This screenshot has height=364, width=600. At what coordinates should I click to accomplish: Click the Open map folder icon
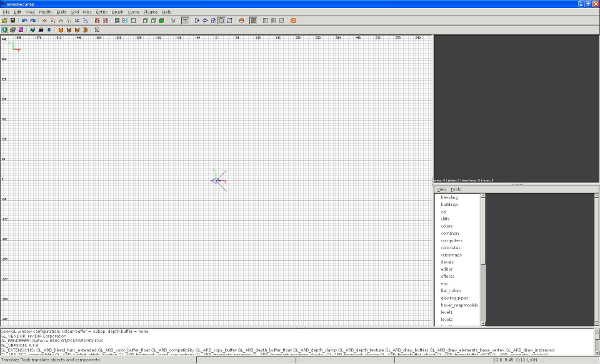click(5, 21)
